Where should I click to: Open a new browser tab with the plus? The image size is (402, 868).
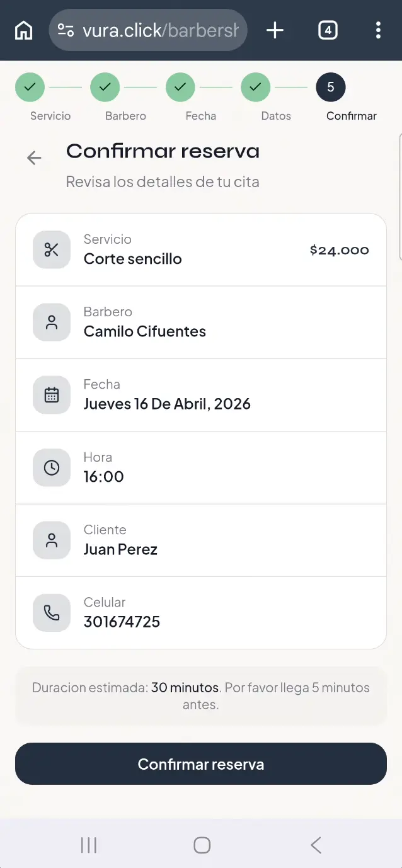(x=275, y=30)
